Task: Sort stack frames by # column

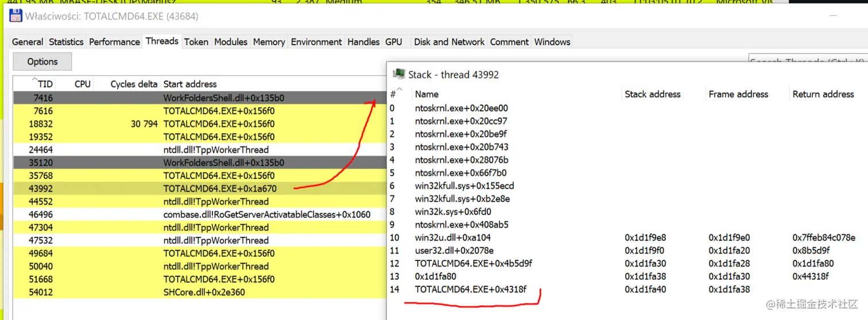Action: click(x=396, y=94)
